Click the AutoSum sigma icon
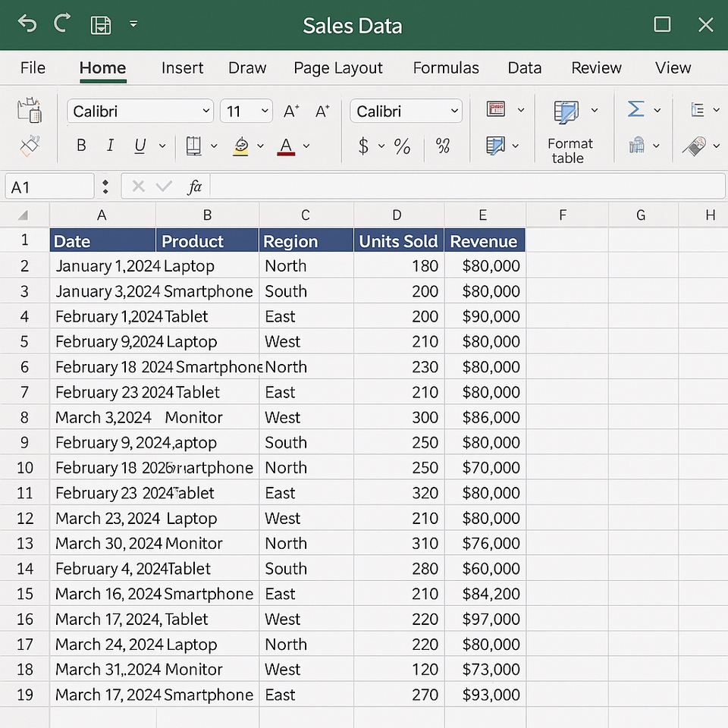The image size is (728, 728). tap(635, 110)
